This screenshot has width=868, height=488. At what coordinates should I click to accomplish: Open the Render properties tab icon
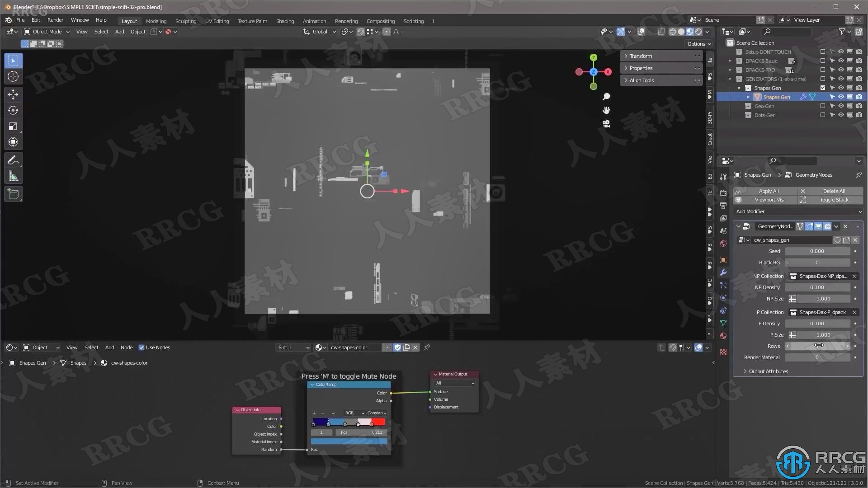[723, 193]
